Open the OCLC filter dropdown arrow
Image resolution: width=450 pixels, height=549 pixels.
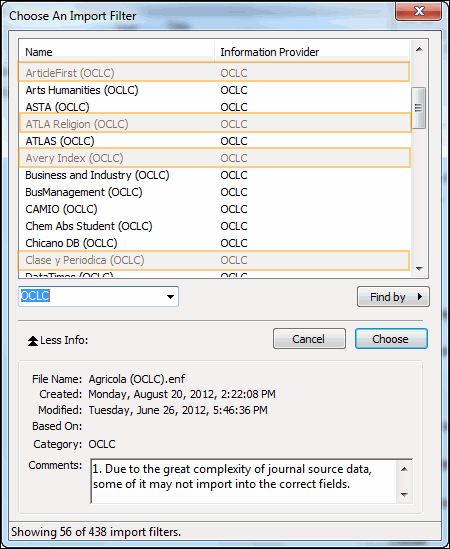[170, 297]
